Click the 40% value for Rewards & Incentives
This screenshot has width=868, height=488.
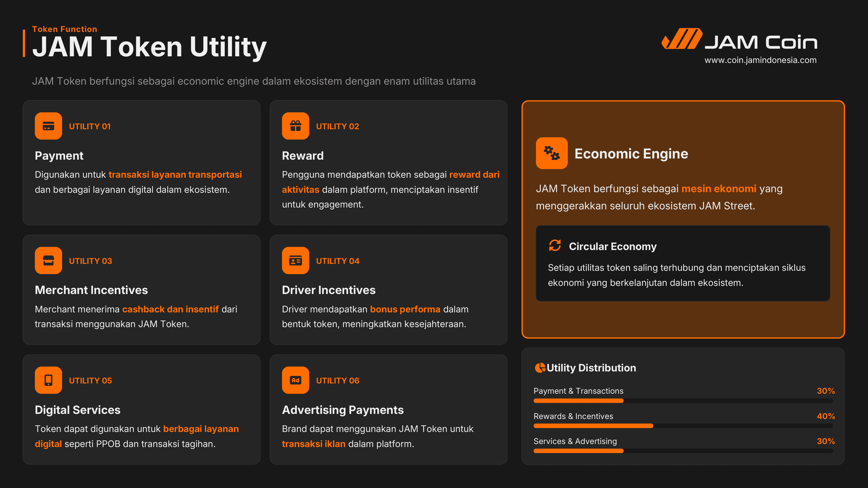[x=826, y=416]
